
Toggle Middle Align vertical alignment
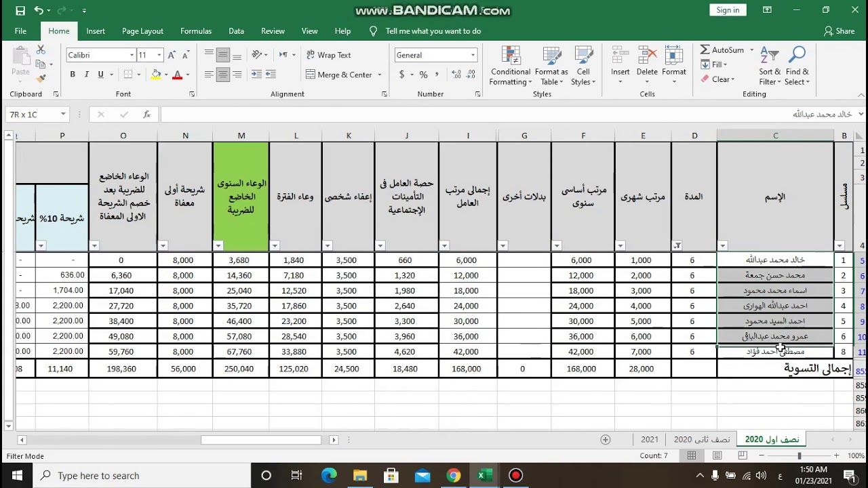(222, 55)
